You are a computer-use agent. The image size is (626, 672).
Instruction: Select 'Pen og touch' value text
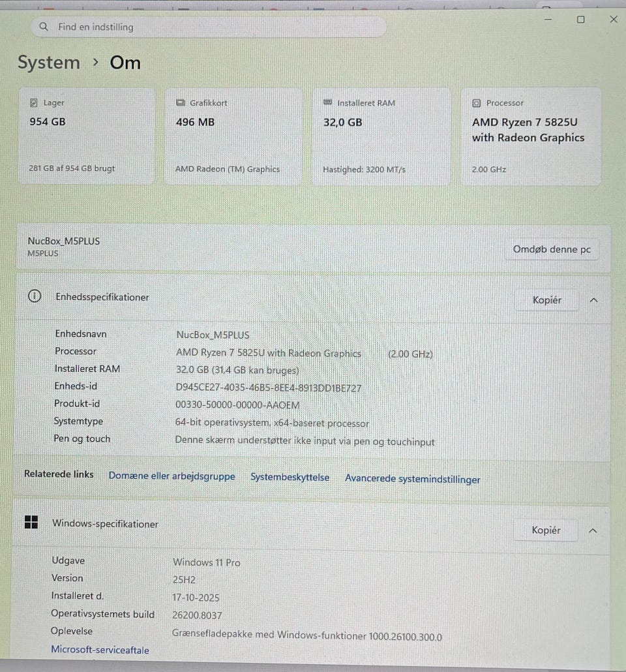pyautogui.click(x=305, y=441)
